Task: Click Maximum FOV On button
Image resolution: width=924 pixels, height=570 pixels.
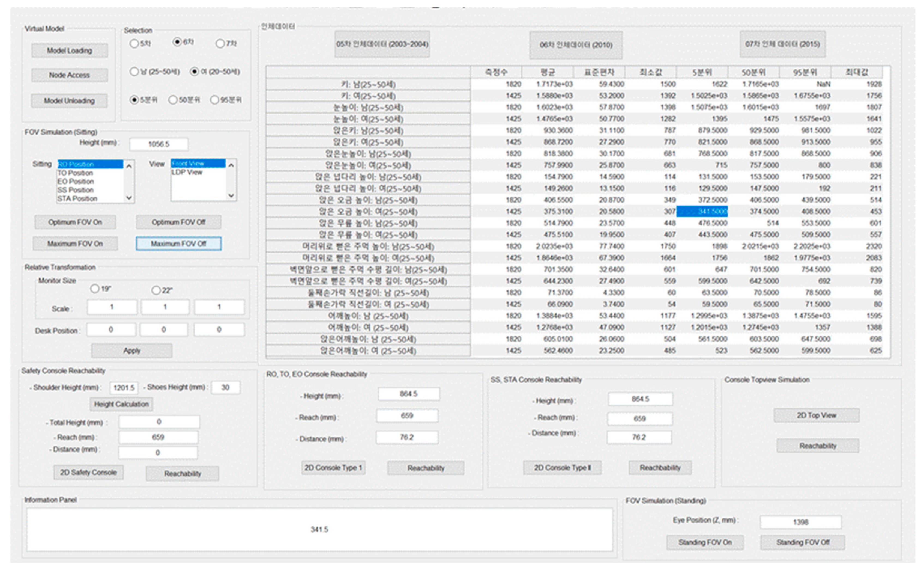Action: pos(75,244)
